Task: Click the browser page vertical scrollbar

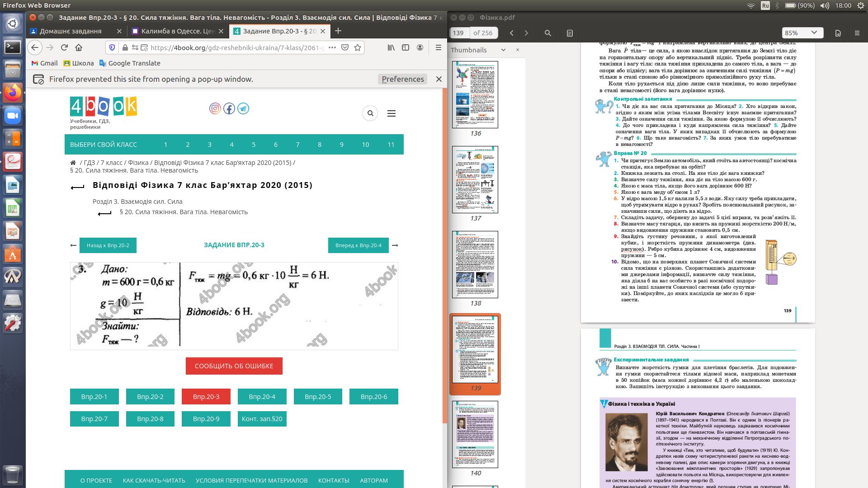Action: click(444, 253)
